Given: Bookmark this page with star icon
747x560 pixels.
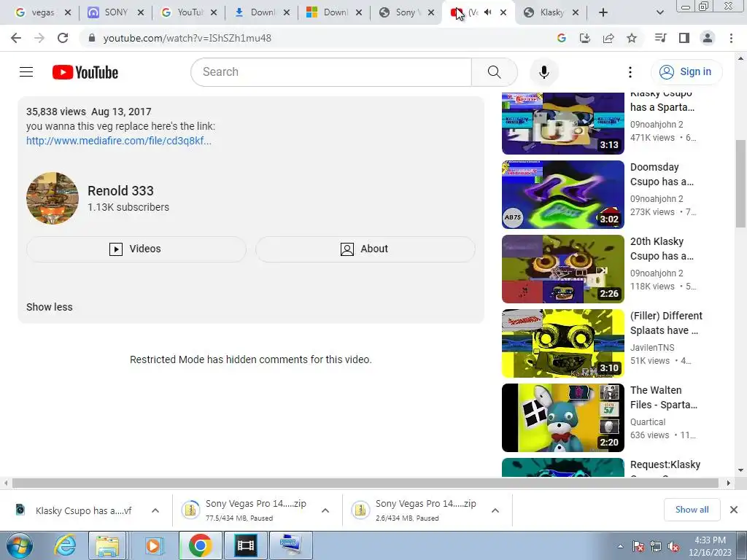Looking at the screenshot, I should [632, 38].
